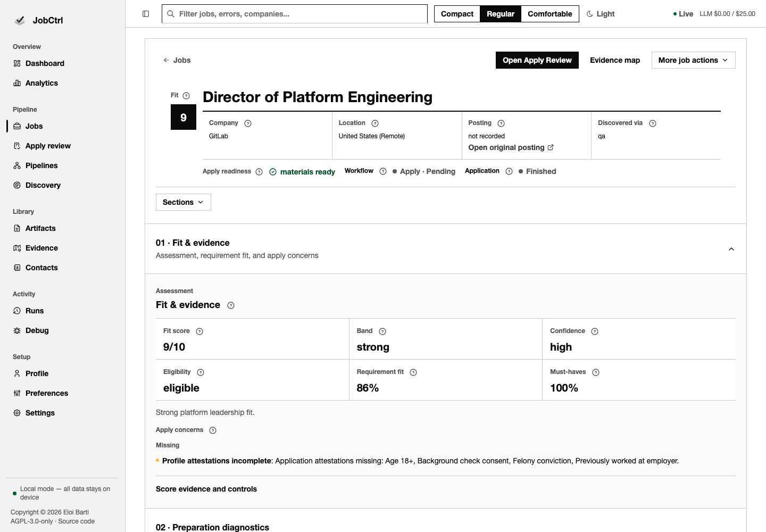Open Artifacts in the Library section
This screenshot has width=766, height=532.
click(x=62, y=228)
